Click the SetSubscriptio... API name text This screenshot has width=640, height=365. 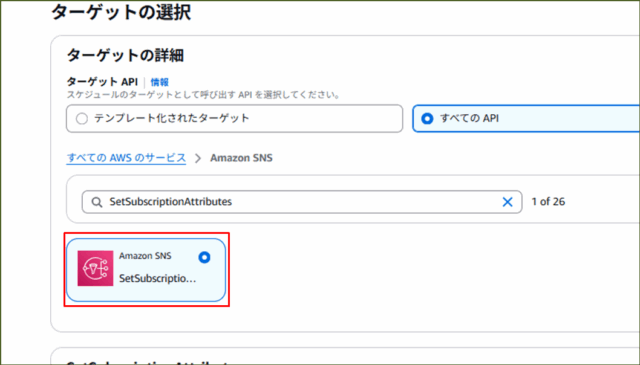[158, 278]
